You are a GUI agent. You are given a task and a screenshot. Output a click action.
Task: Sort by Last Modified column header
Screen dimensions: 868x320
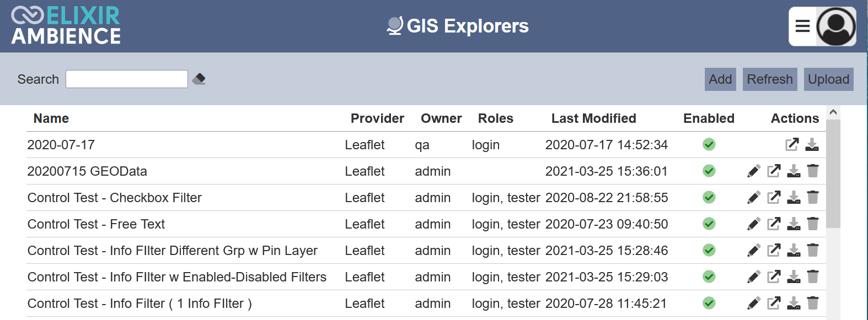tap(593, 118)
